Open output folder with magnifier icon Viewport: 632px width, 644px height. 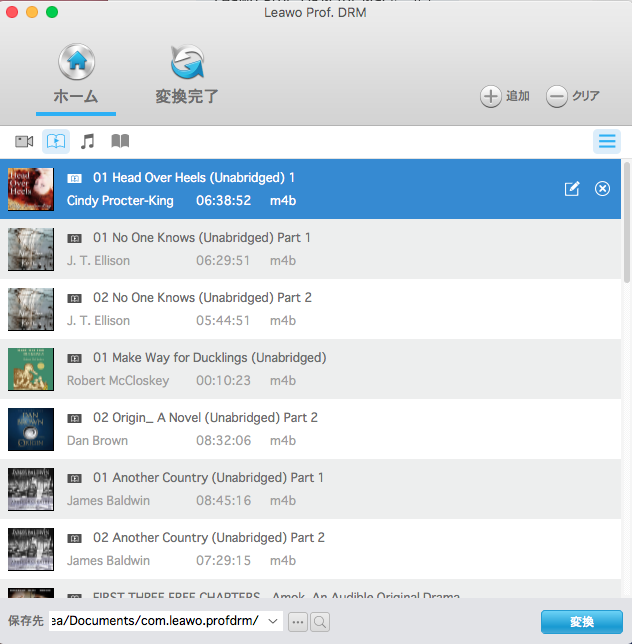(x=320, y=621)
